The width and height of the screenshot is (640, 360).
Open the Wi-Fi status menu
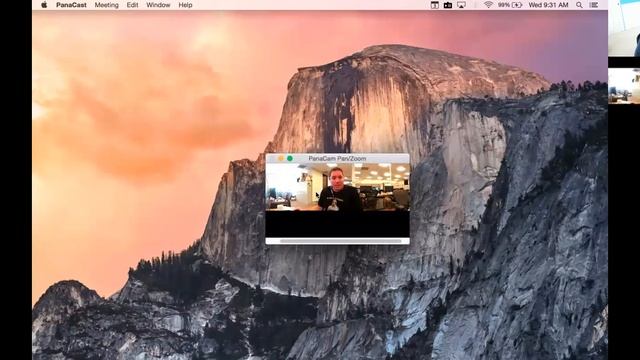[488, 5]
